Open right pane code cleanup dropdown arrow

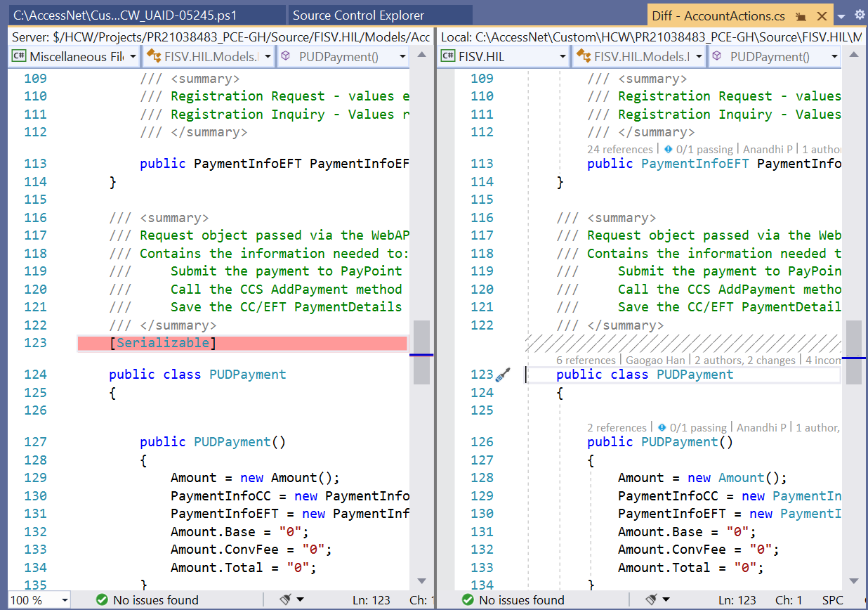[x=666, y=600]
